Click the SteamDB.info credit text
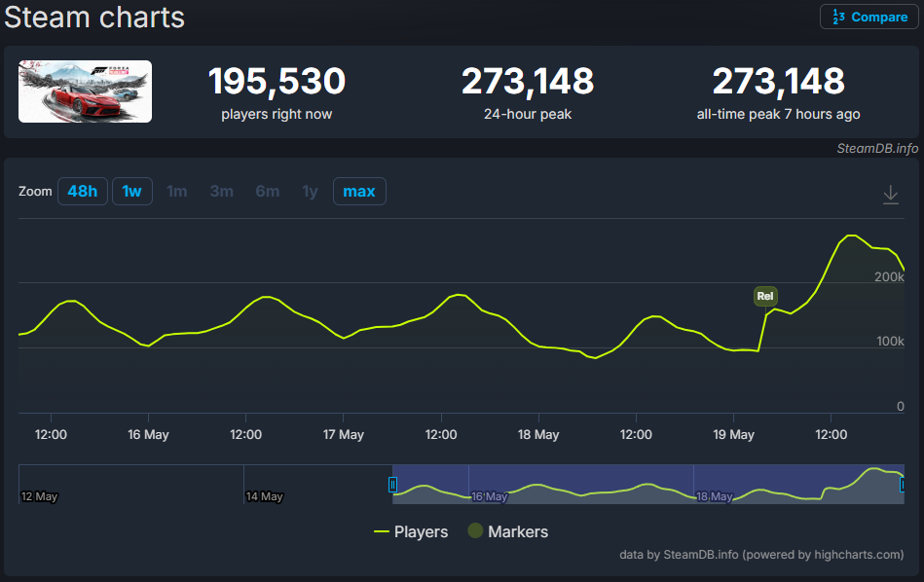The height and width of the screenshot is (582, 924). click(x=877, y=149)
